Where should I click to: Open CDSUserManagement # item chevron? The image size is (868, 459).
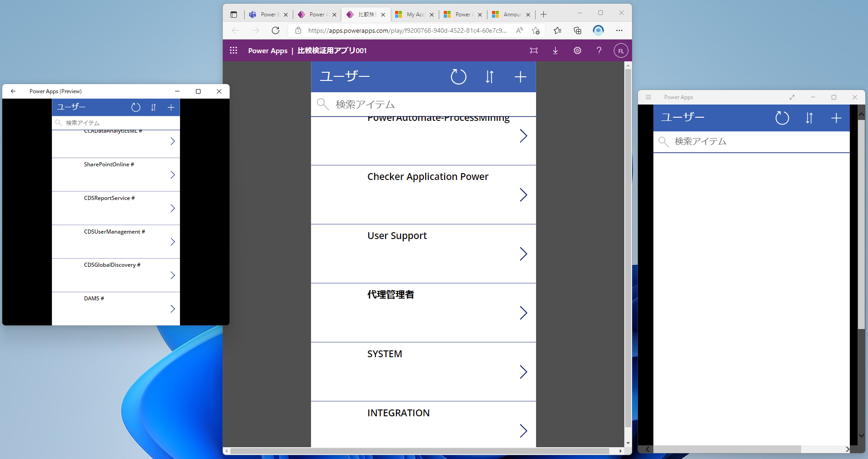(173, 242)
